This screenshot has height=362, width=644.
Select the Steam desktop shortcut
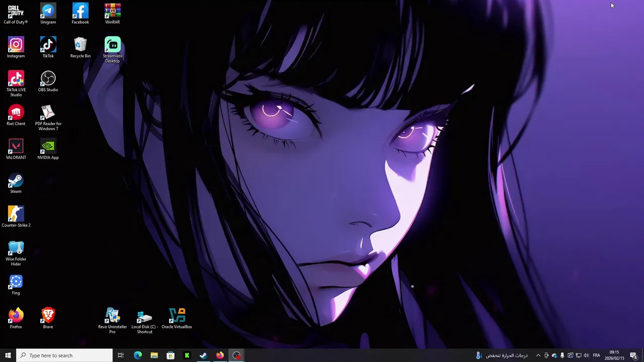(x=16, y=183)
